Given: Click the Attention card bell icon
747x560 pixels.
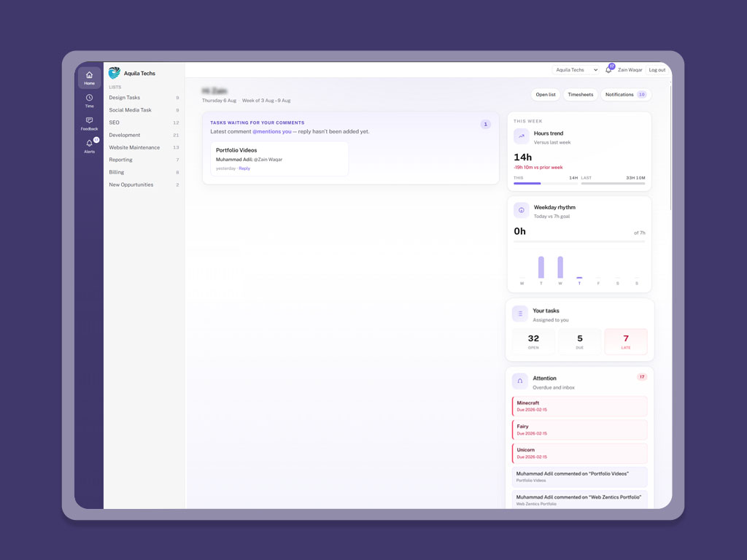Looking at the screenshot, I should (x=519, y=381).
